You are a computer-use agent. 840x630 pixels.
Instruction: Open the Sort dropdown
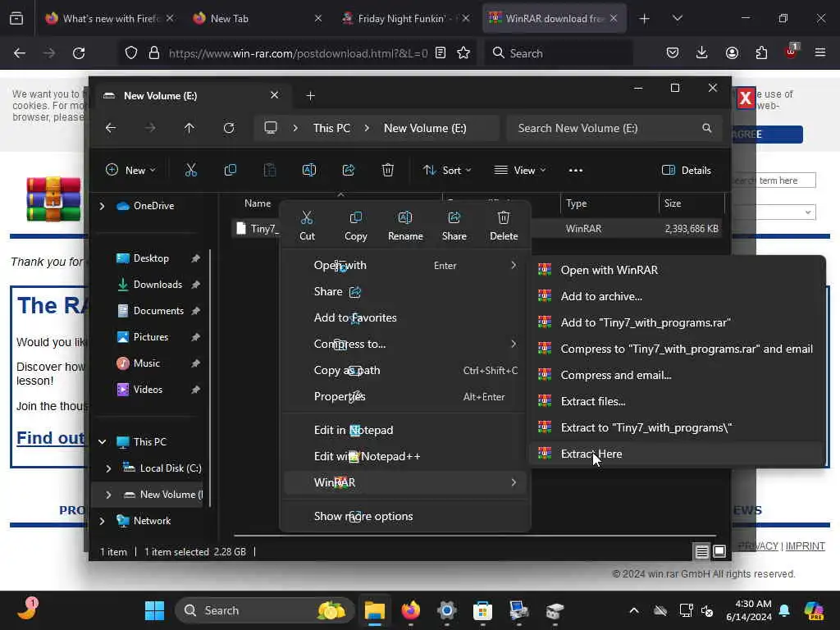pyautogui.click(x=447, y=171)
